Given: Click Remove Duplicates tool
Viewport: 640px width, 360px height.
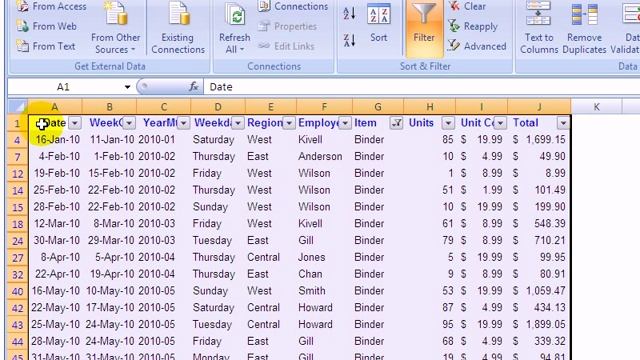Looking at the screenshot, I should coord(584,29).
